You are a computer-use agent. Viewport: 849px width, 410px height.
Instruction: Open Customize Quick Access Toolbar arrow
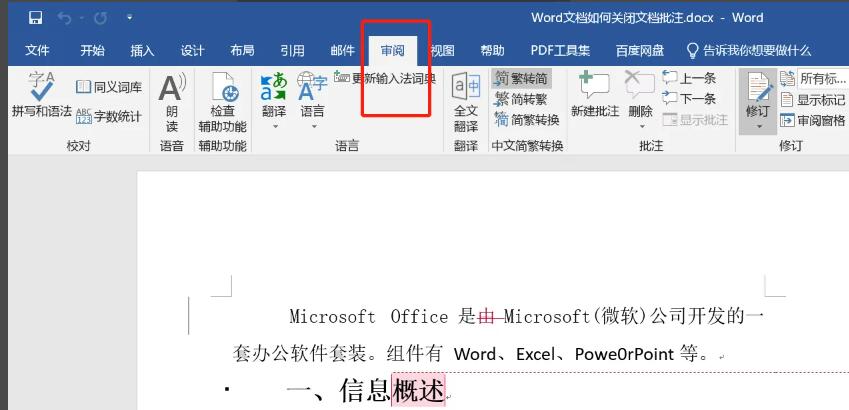tap(129, 18)
